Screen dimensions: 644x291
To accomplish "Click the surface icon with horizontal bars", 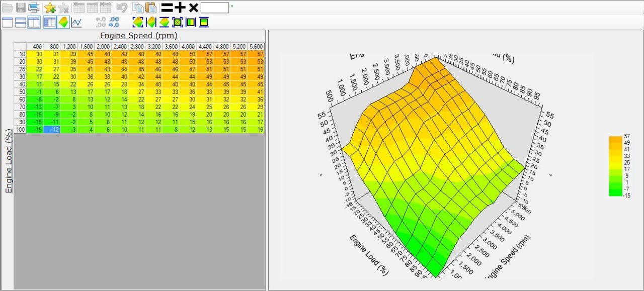I will [x=164, y=22].
